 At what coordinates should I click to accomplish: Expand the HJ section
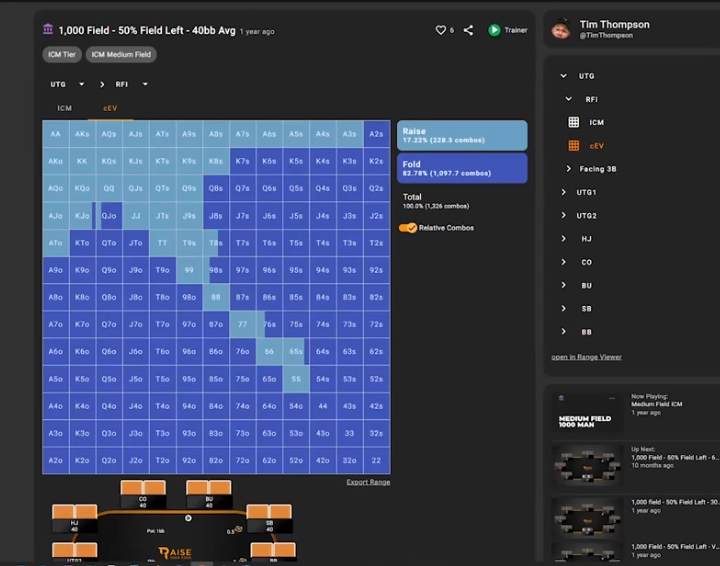[563, 238]
